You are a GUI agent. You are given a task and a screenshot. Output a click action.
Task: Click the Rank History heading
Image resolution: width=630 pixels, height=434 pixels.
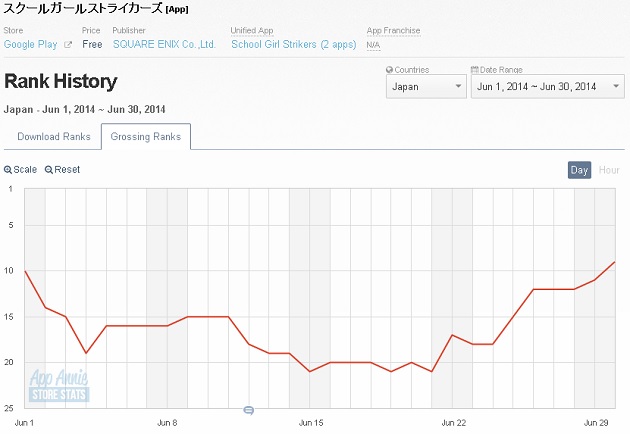[x=61, y=81]
